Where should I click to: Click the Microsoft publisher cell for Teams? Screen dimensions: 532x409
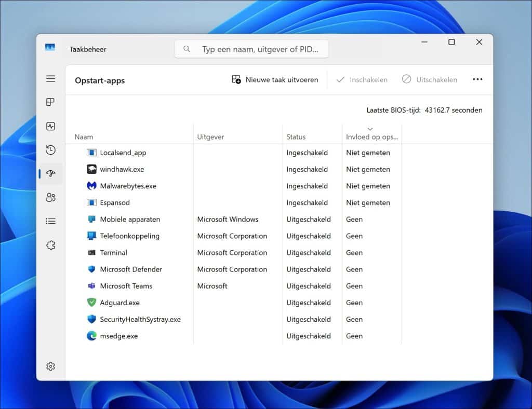click(x=212, y=285)
